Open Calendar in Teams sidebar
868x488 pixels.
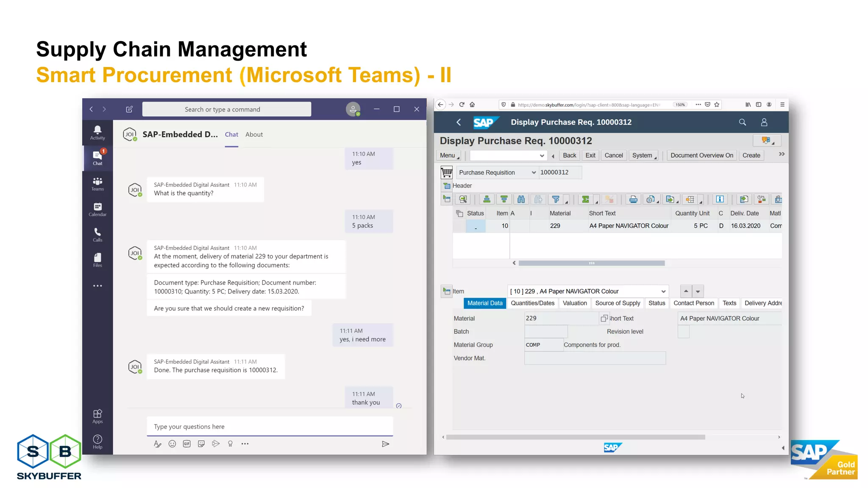pyautogui.click(x=97, y=209)
